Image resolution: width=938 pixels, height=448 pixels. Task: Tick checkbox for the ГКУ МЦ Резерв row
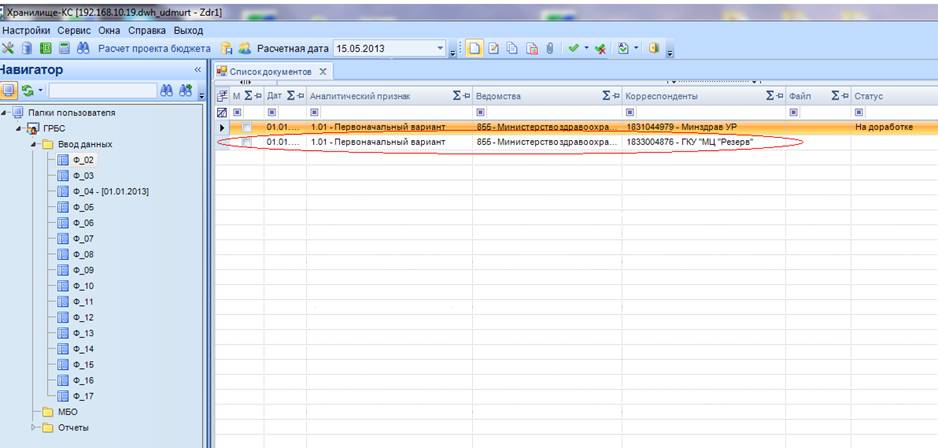pos(246,143)
